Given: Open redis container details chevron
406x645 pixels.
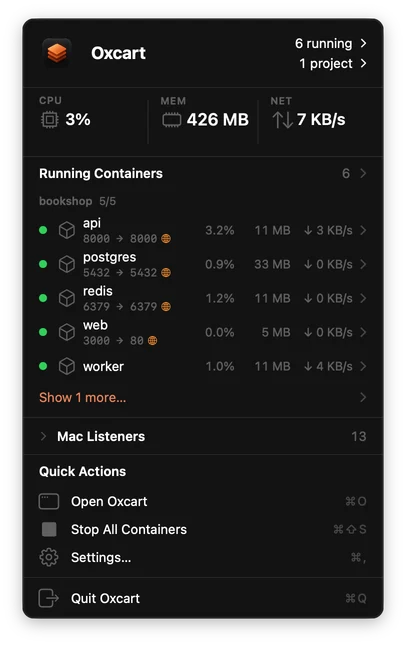Looking at the screenshot, I should [363, 298].
